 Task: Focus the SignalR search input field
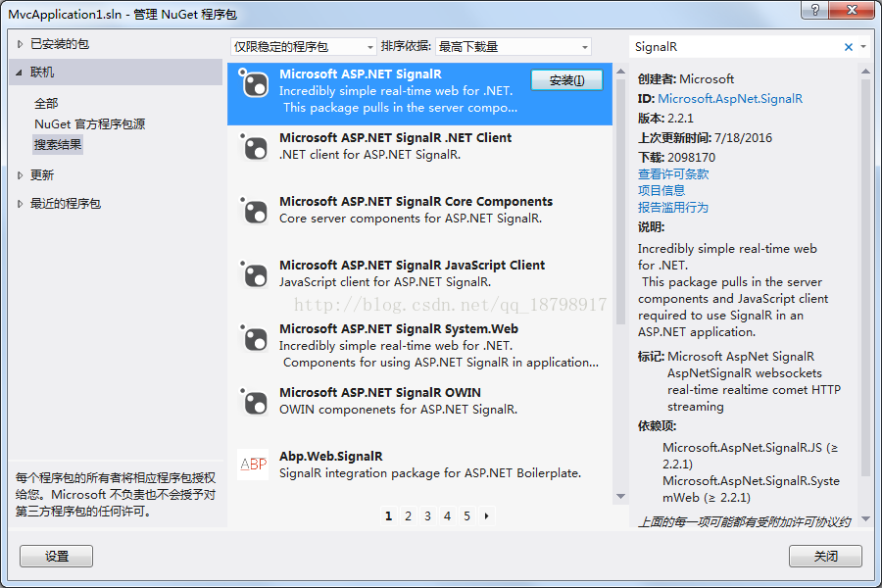point(736,47)
